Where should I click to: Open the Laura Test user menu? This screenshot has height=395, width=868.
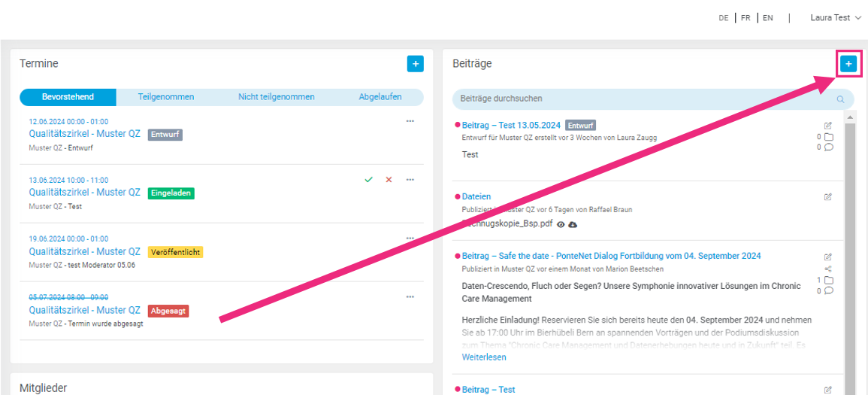836,18
